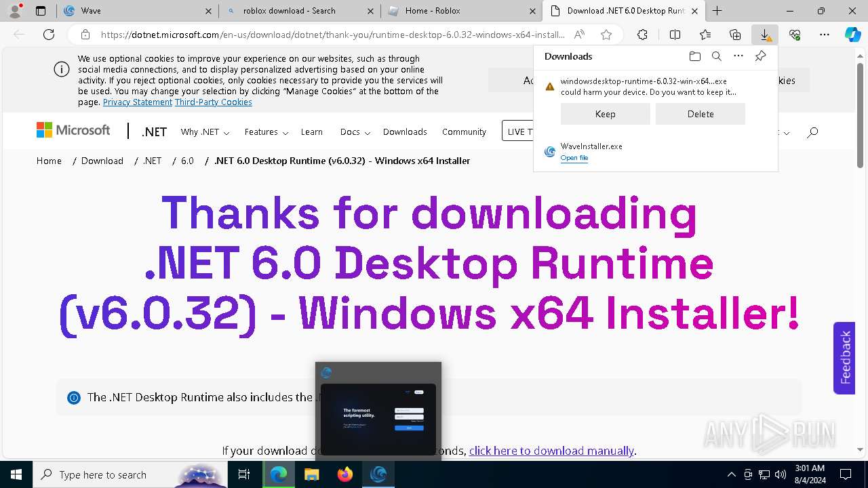The width and height of the screenshot is (868, 488).
Task: Click here to download manually link
Action: (551, 451)
